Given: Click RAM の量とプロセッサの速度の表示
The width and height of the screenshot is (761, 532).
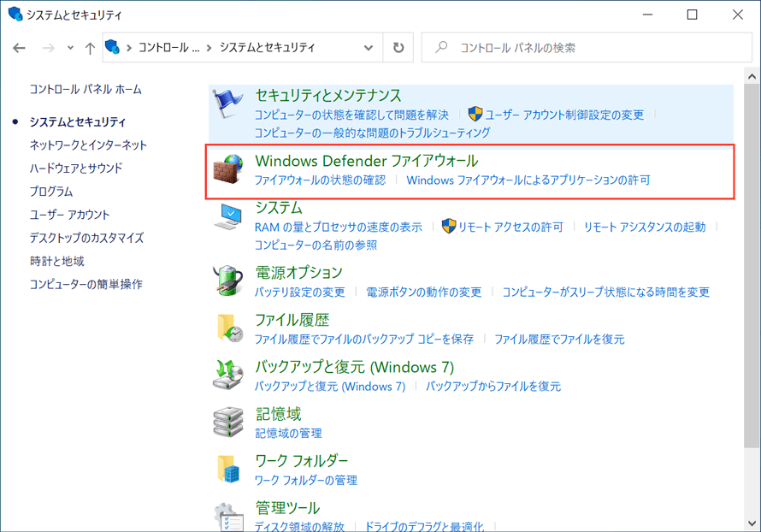Looking at the screenshot, I should coord(339,227).
